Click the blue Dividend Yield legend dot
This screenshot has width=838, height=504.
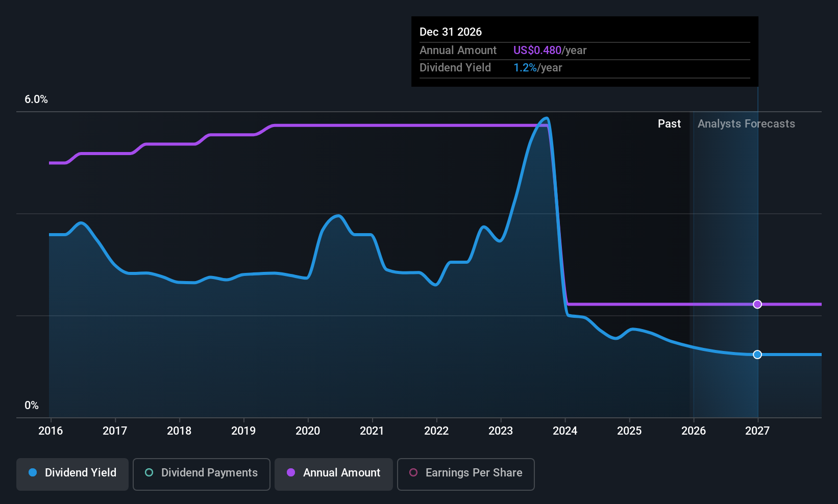(x=33, y=473)
